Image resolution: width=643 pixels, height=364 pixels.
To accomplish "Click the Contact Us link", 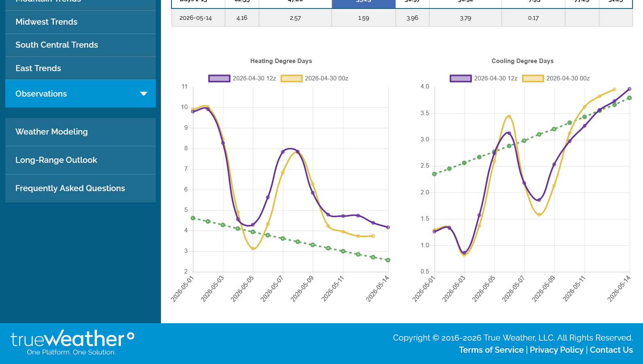I will click(x=611, y=350).
